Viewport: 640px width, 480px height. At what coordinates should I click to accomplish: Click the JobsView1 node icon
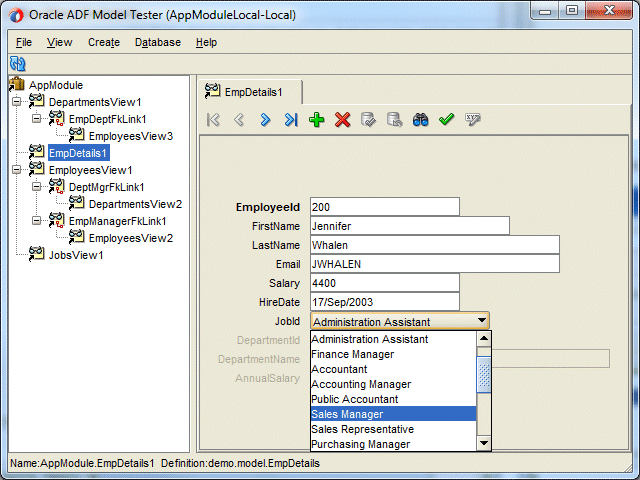36,254
